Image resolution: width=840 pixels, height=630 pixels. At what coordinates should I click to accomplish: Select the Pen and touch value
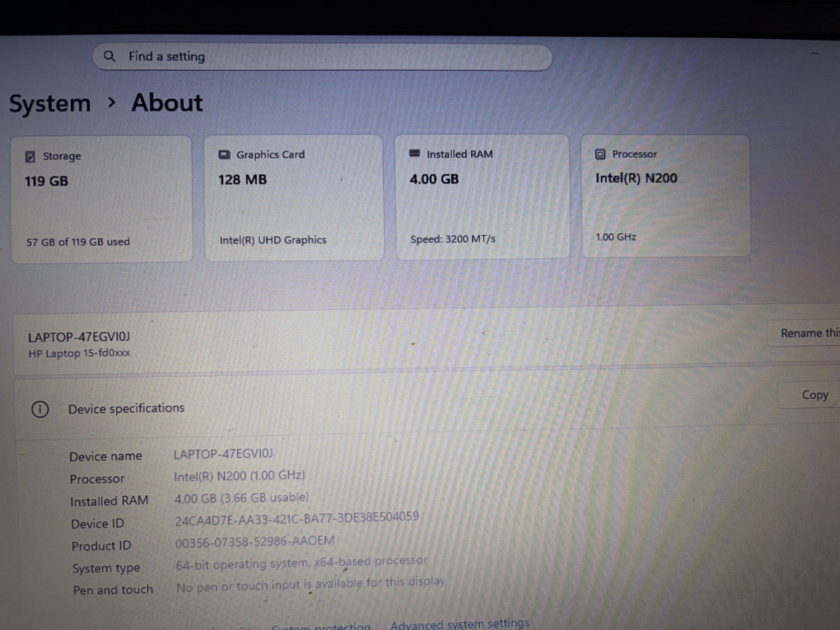pos(310,584)
